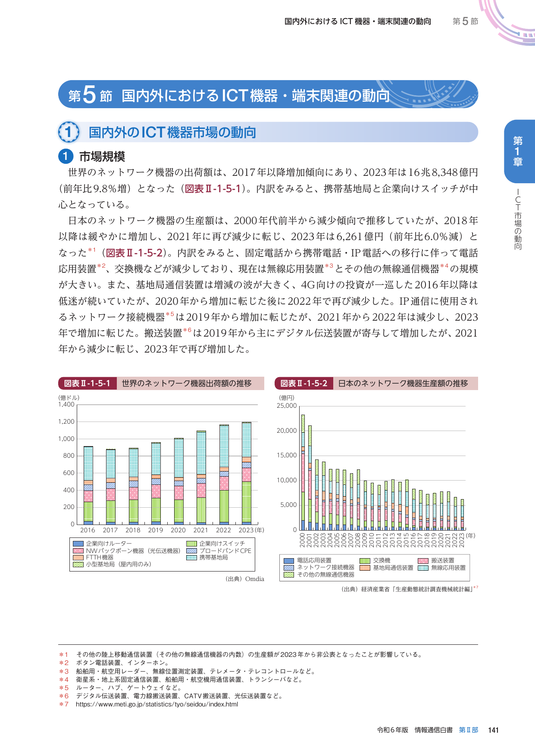Open the 図表Ⅱ-1-5-1 reference in the body paragraph

click(x=213, y=189)
